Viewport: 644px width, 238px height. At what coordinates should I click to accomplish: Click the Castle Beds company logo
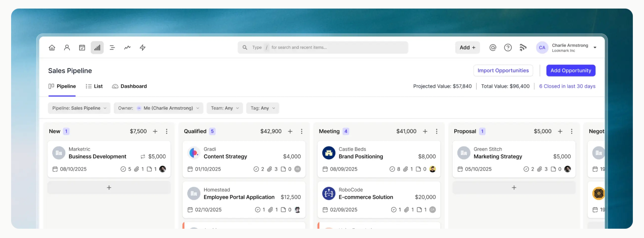tap(329, 153)
